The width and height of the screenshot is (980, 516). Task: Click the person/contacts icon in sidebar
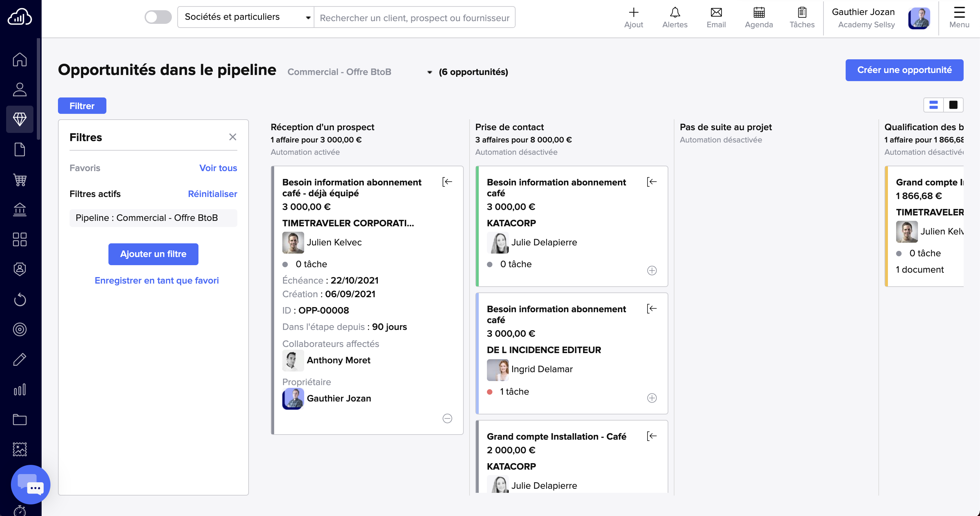(x=20, y=89)
